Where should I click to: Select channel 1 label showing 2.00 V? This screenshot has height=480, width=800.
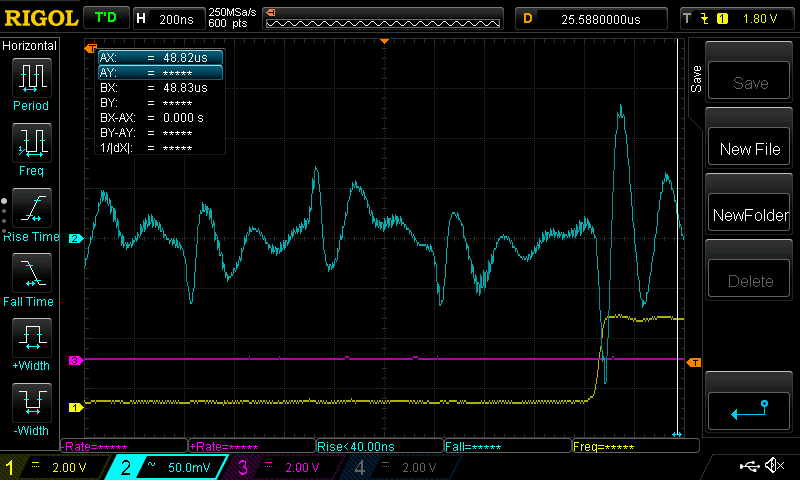point(55,467)
